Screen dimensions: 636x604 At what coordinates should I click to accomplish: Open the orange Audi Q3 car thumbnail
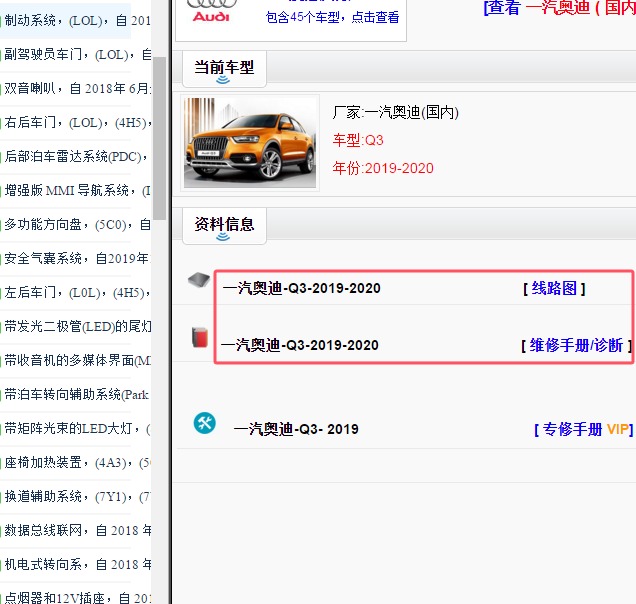point(250,143)
